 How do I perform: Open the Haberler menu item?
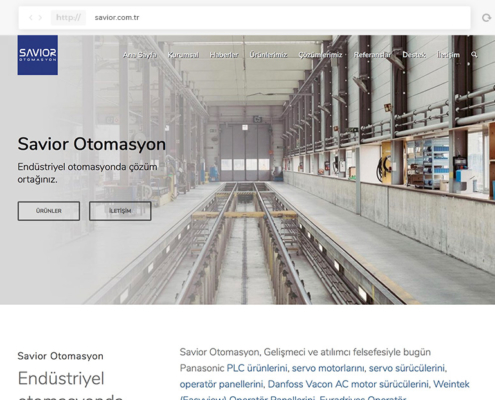224,55
